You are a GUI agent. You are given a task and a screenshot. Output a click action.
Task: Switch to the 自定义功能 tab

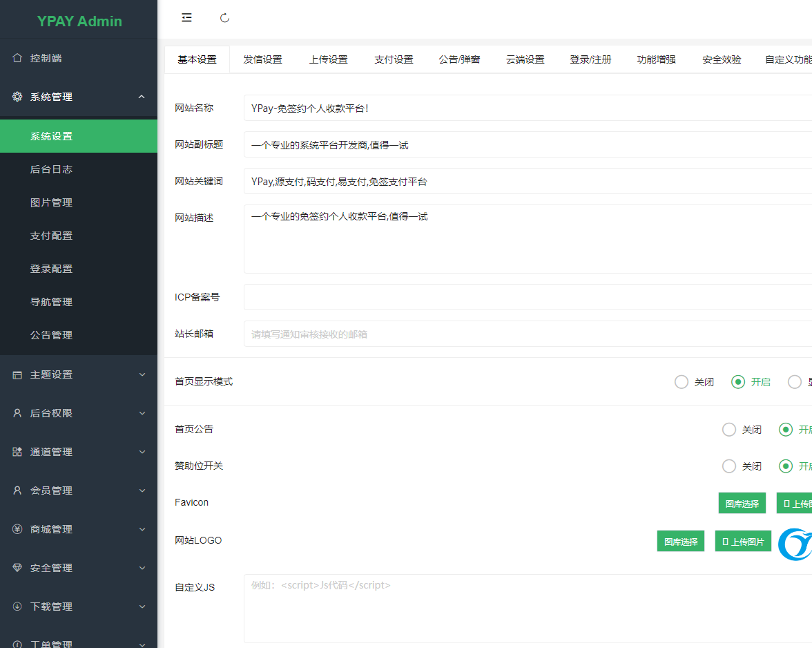(789, 59)
